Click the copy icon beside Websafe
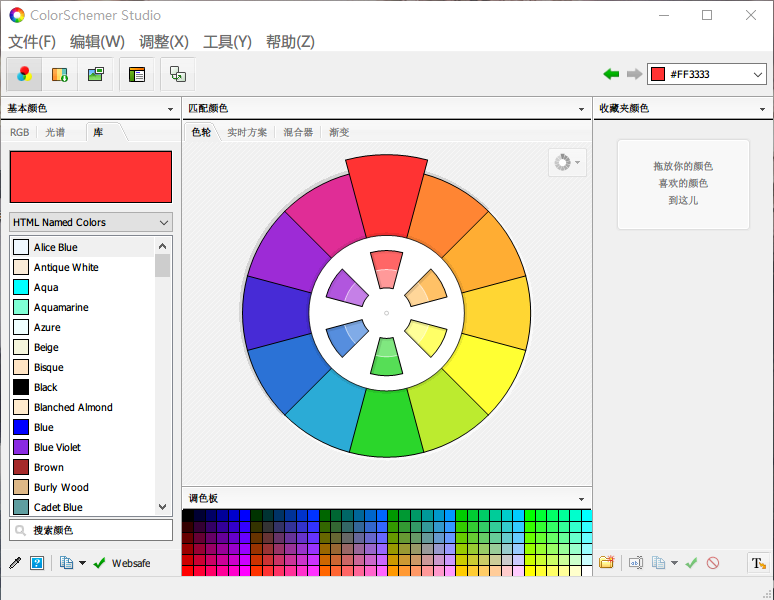 coord(66,562)
